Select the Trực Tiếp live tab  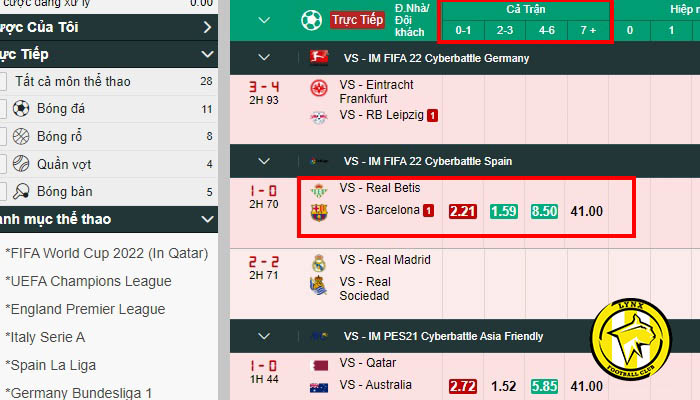(357, 20)
